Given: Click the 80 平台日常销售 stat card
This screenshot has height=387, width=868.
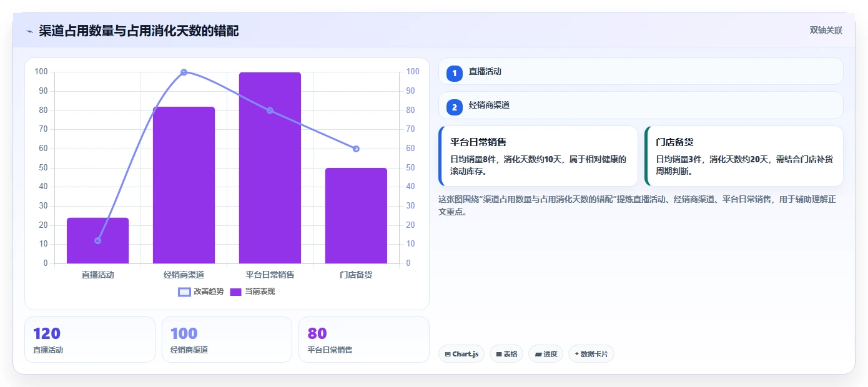Looking at the screenshot, I should click(364, 340).
